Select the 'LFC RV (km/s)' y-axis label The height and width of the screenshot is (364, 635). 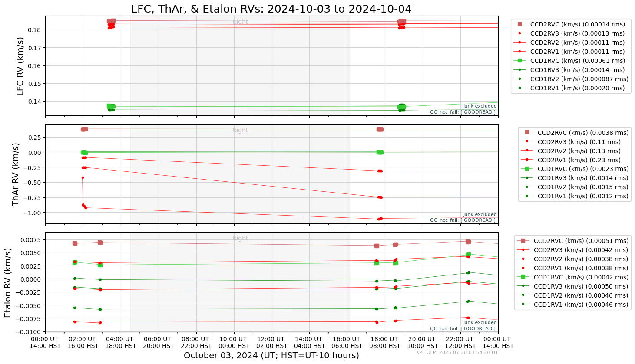tap(20, 66)
